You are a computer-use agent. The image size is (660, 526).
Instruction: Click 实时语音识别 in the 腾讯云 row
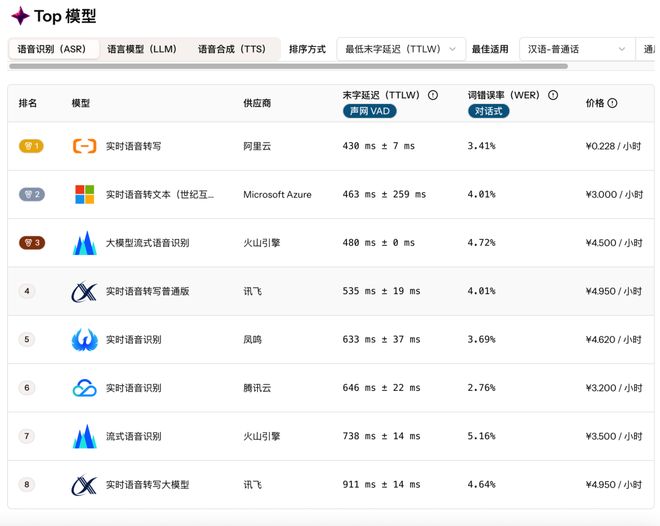point(133,388)
